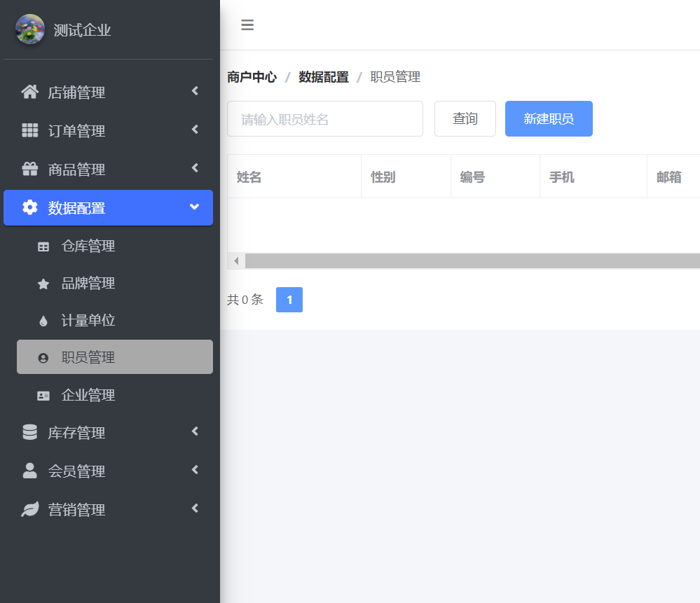Click the database icon for 库存管理
The image size is (700, 603).
(x=29, y=432)
